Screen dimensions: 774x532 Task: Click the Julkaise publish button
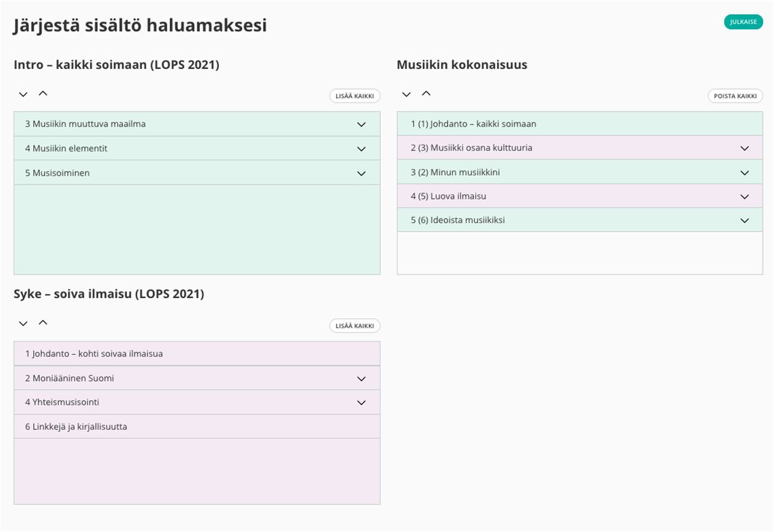point(743,22)
